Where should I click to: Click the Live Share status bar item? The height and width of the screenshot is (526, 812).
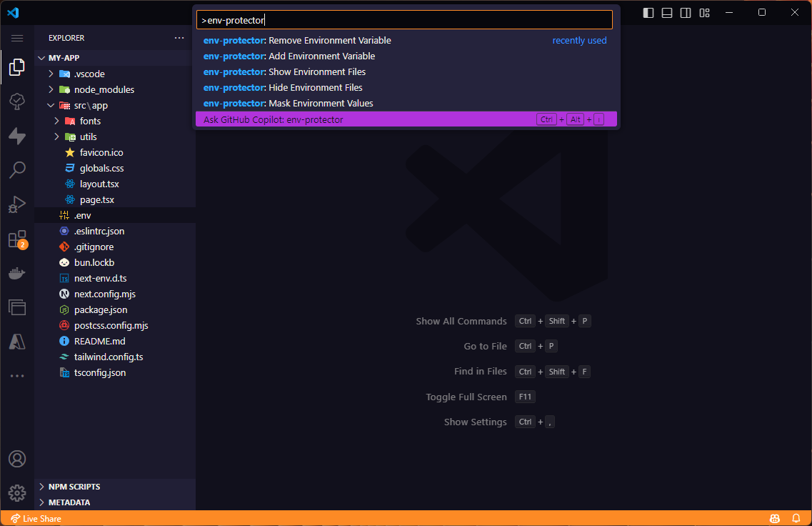pos(36,519)
